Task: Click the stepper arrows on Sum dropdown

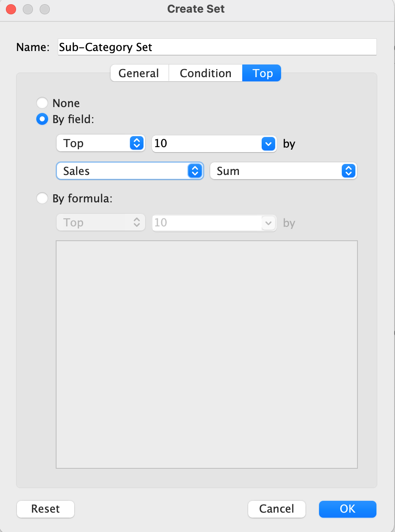Action: click(349, 171)
